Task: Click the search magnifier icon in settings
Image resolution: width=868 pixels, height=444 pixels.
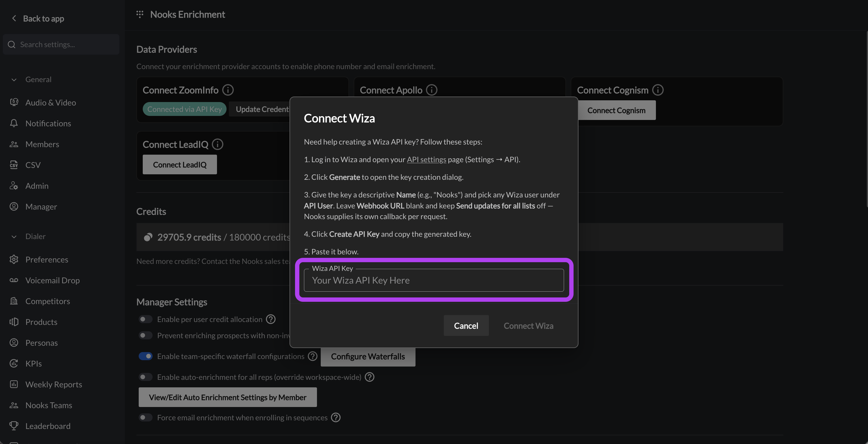Action: [12, 45]
